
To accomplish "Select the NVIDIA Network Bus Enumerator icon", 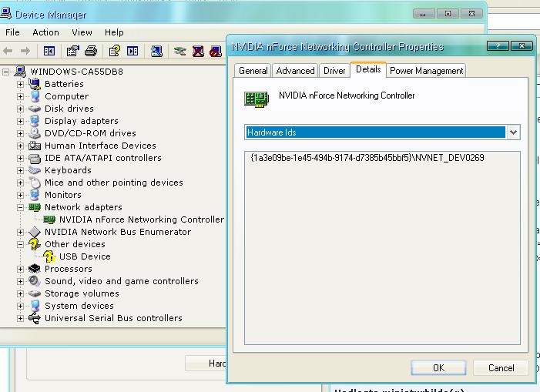I will (x=35, y=232).
